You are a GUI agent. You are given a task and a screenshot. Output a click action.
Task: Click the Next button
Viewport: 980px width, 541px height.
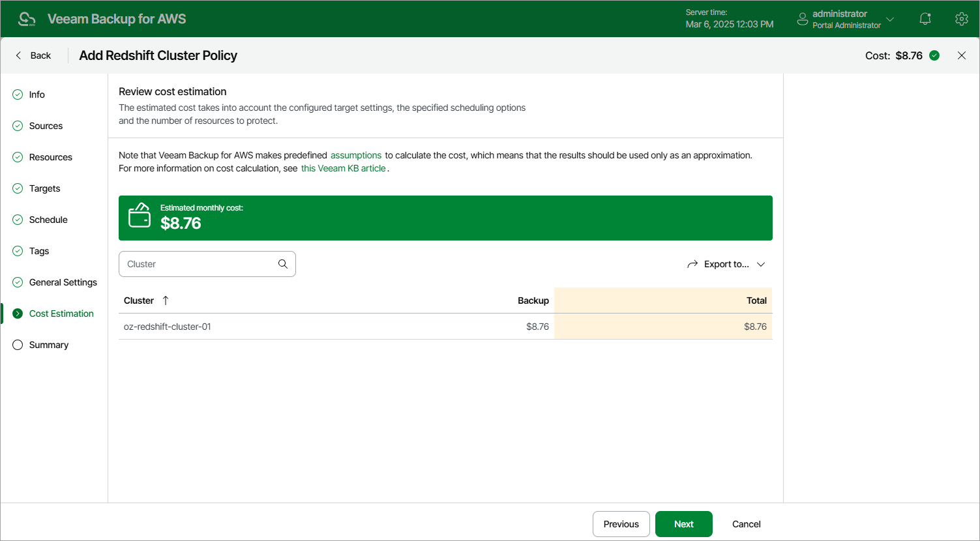683,524
